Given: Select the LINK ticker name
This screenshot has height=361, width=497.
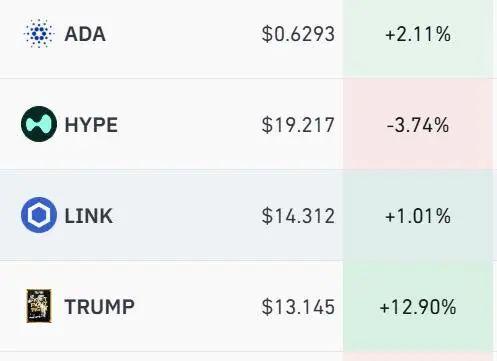Looking at the screenshot, I should (89, 216).
